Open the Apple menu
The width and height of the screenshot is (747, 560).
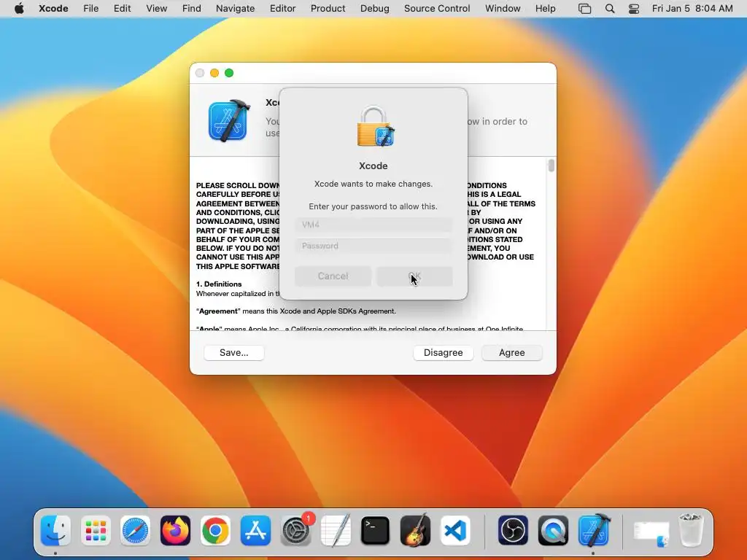click(x=19, y=9)
